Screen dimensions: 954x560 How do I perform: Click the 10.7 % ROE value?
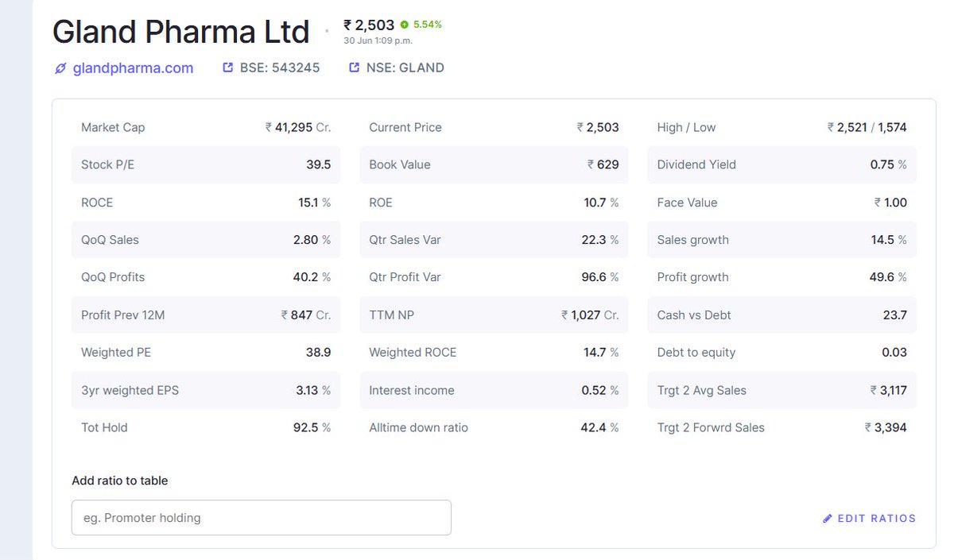tap(601, 203)
